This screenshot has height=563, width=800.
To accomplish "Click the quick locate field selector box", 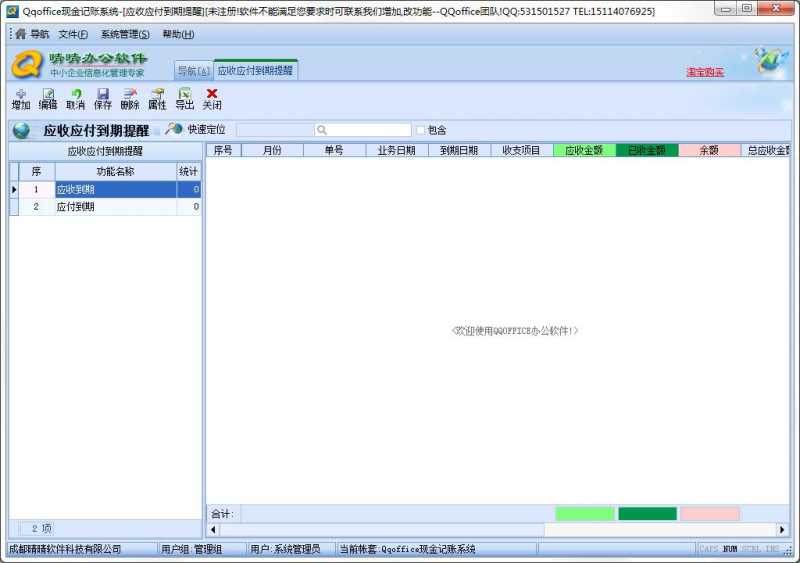I will pyautogui.click(x=274, y=130).
